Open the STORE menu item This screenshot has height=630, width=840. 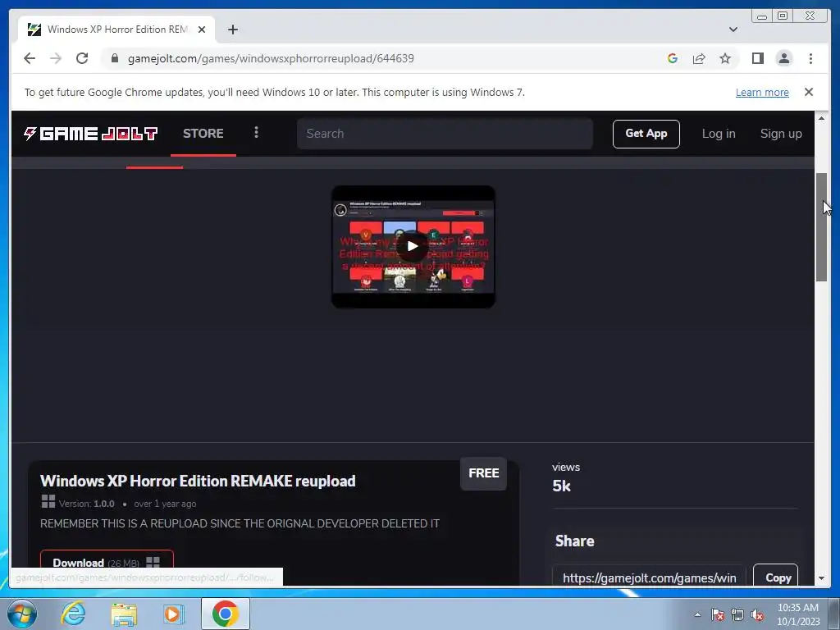pyautogui.click(x=203, y=134)
